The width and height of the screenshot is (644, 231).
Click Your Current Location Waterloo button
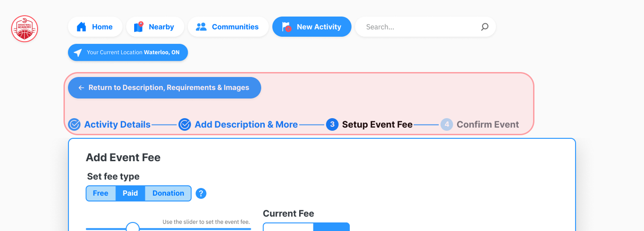[128, 53]
